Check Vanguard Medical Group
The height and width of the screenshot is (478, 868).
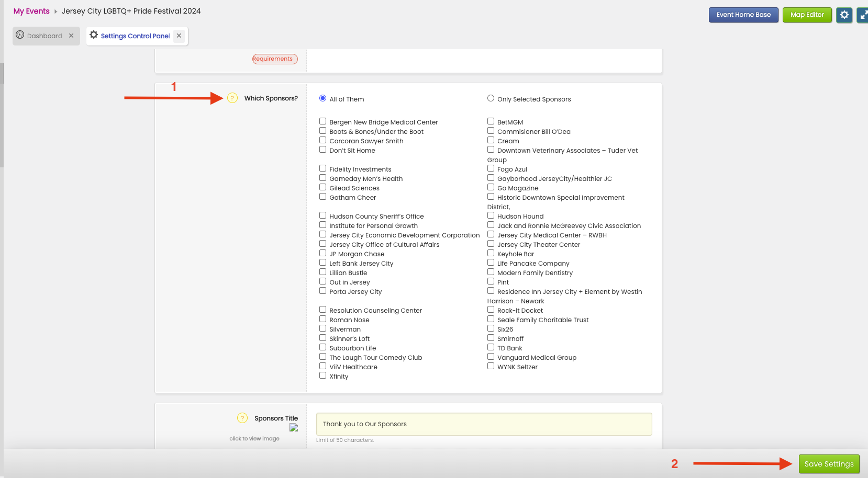[491, 357]
